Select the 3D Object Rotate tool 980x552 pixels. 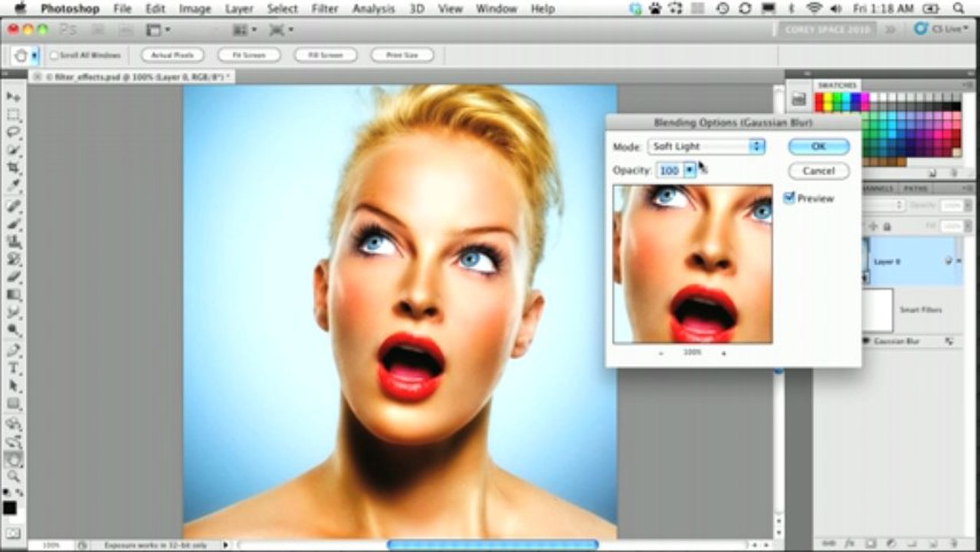(x=13, y=424)
